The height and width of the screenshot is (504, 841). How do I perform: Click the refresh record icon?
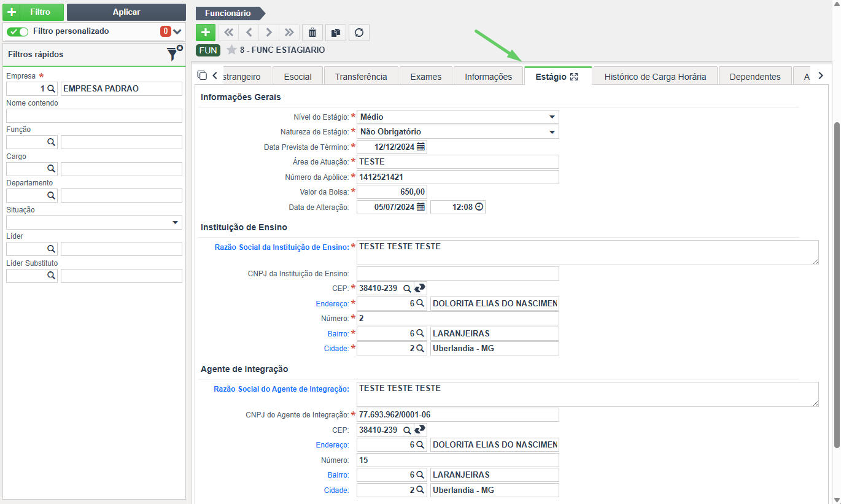click(x=359, y=33)
